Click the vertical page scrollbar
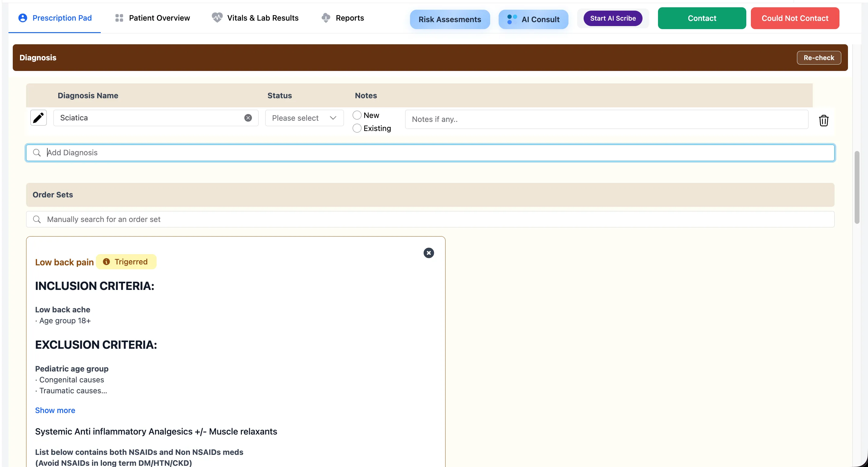Screen dimensions: 868x467 click(856, 187)
